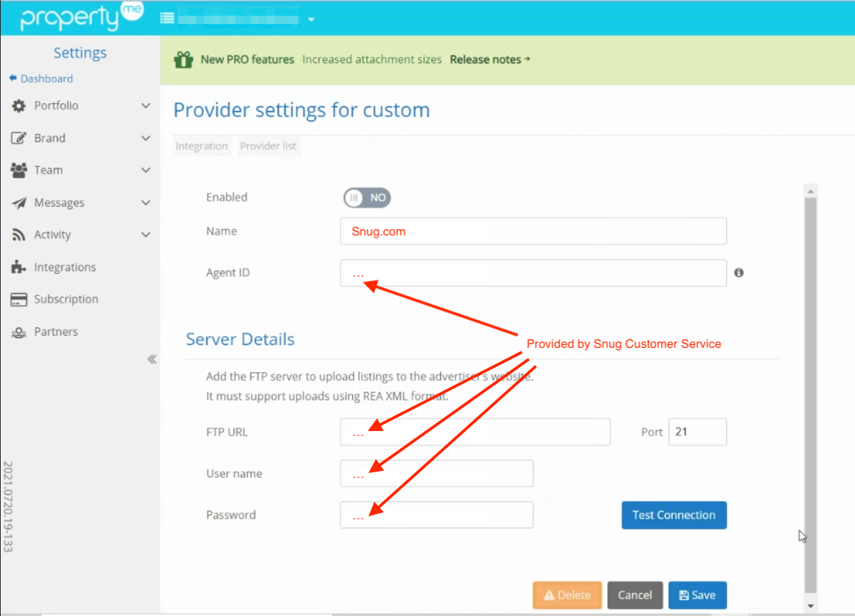Open the Partners settings page
This screenshot has width=855, height=616.
[56, 331]
